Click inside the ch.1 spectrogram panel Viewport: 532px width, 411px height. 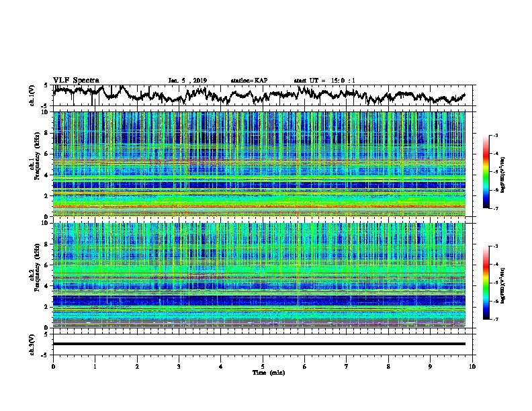click(259, 164)
